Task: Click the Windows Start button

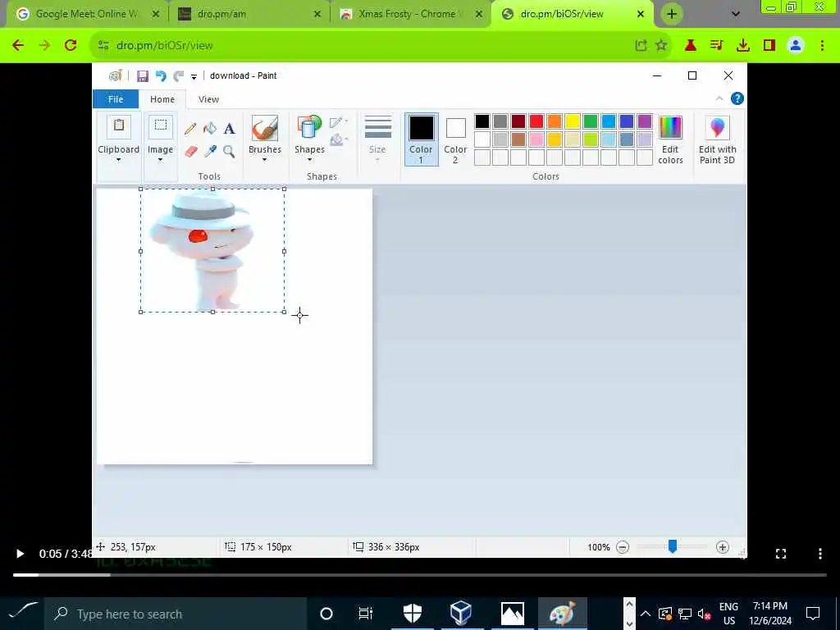Action: pos(22,612)
